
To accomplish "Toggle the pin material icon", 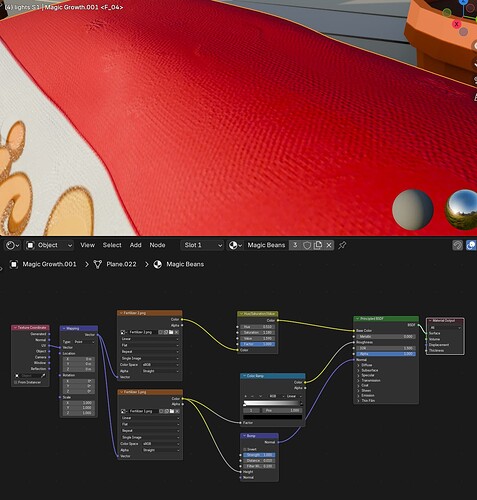I will pyautogui.click(x=342, y=245).
